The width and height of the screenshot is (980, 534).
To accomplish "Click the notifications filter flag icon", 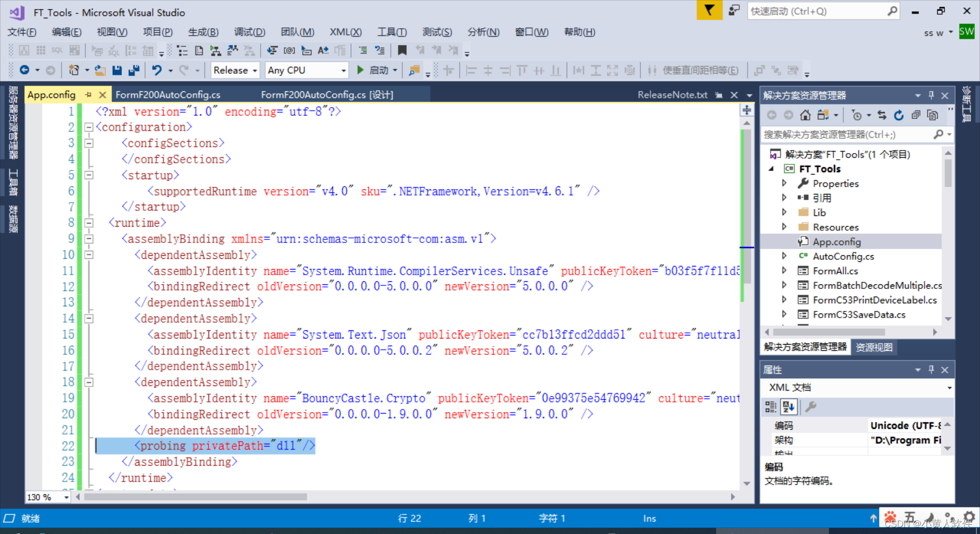I will click(x=709, y=10).
